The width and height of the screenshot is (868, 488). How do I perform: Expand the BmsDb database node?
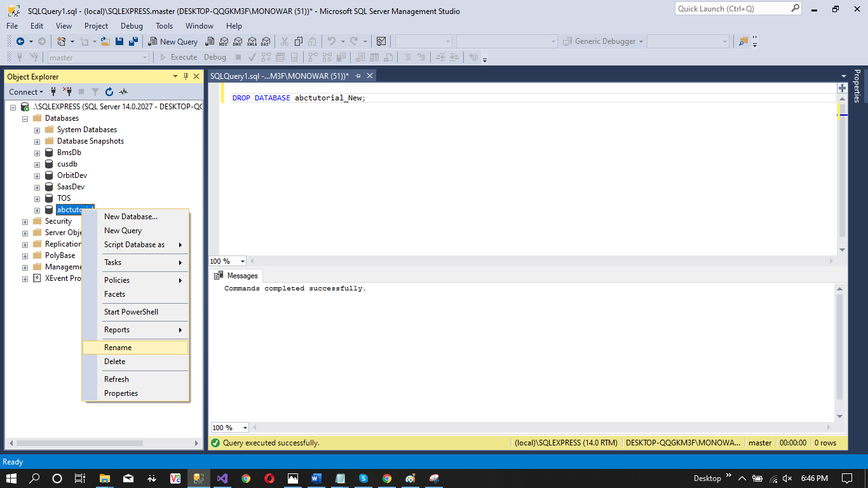point(37,152)
